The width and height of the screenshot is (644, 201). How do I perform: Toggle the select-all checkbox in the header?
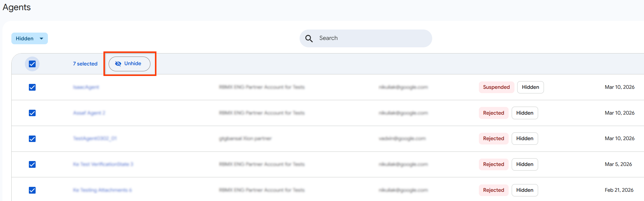[32, 64]
